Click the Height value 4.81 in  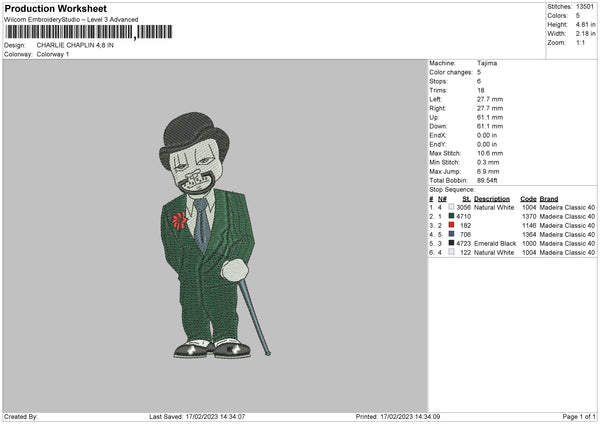585,24
